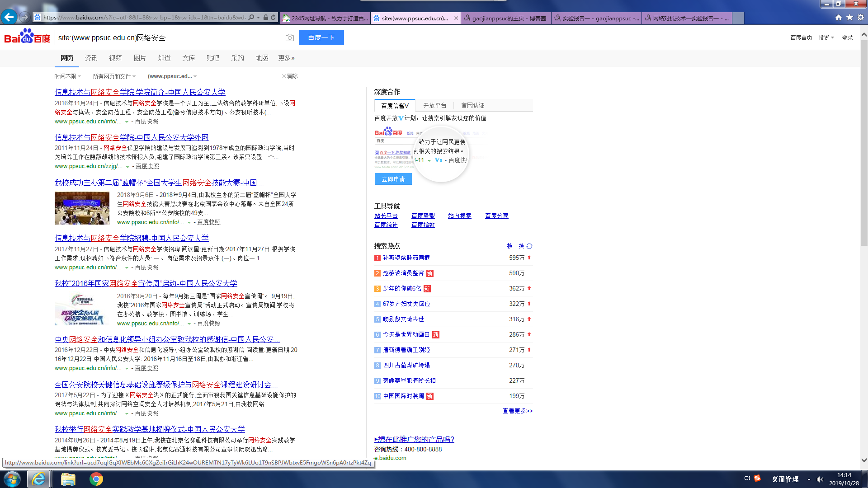The image size is (868, 488).
Task: Open the favorites star icon
Action: [849, 18]
